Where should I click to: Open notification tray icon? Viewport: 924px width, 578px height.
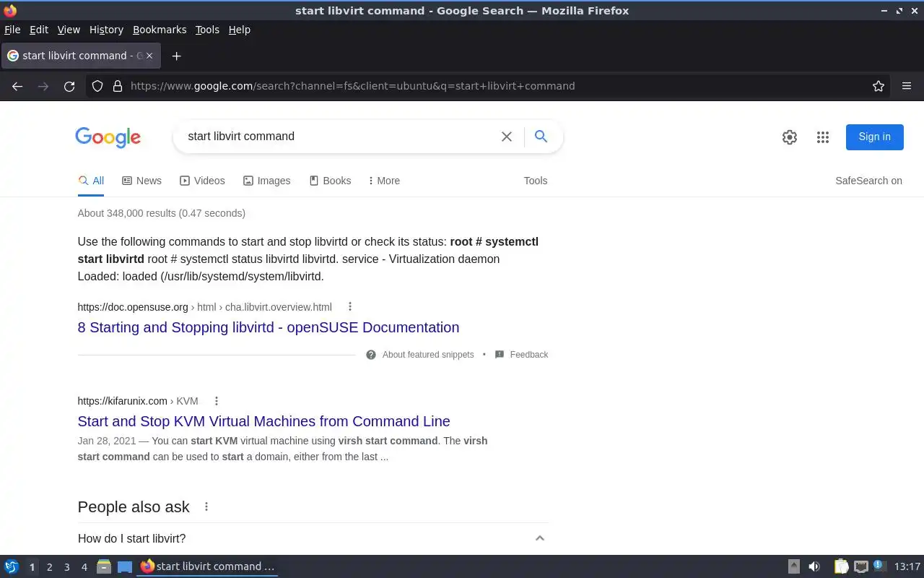point(879,566)
